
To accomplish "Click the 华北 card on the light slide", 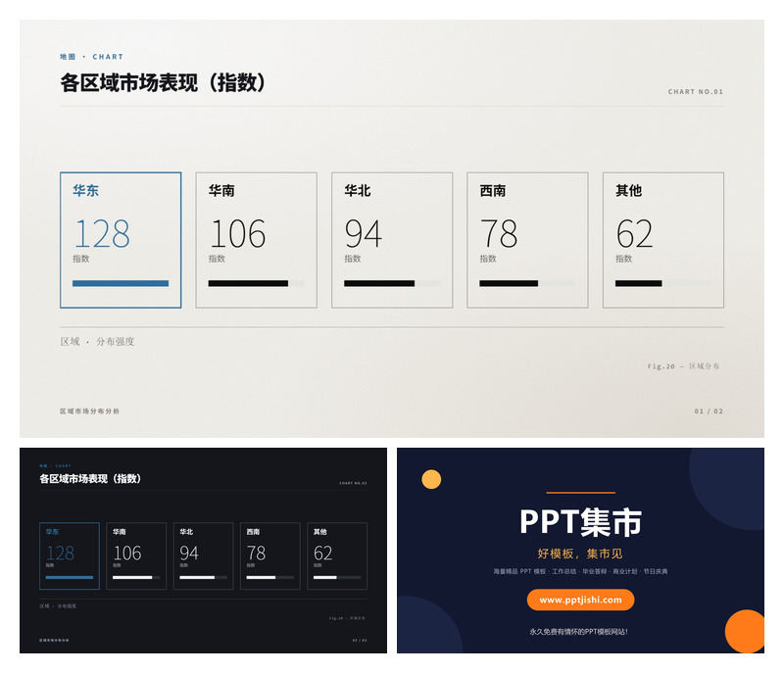I will tap(392, 240).
